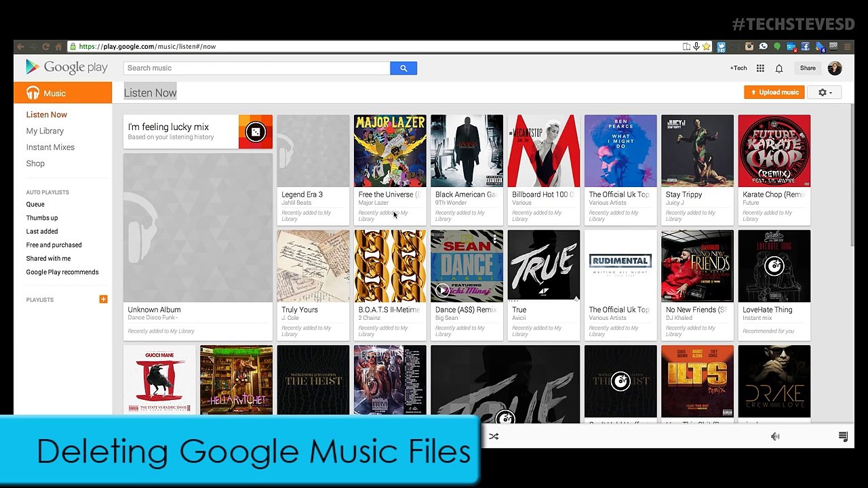Open the Major Lazer Free the Universe album
This screenshot has width=868, height=488.
[390, 150]
